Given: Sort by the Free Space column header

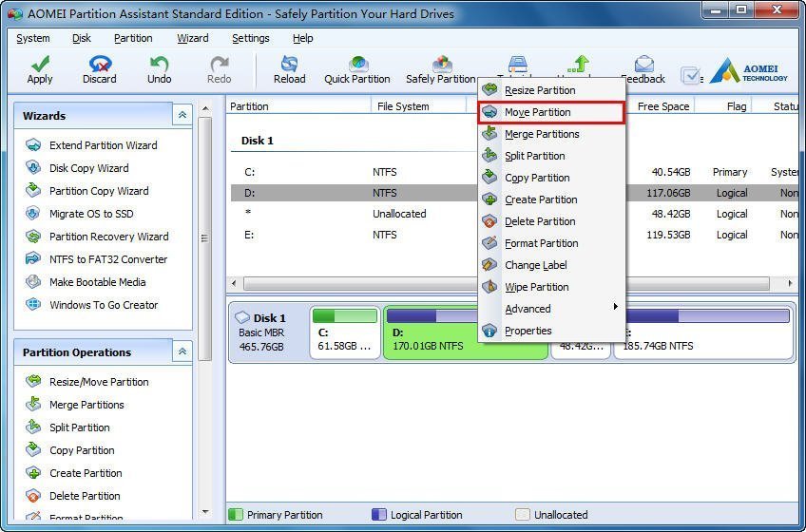Looking at the screenshot, I should 661,106.
